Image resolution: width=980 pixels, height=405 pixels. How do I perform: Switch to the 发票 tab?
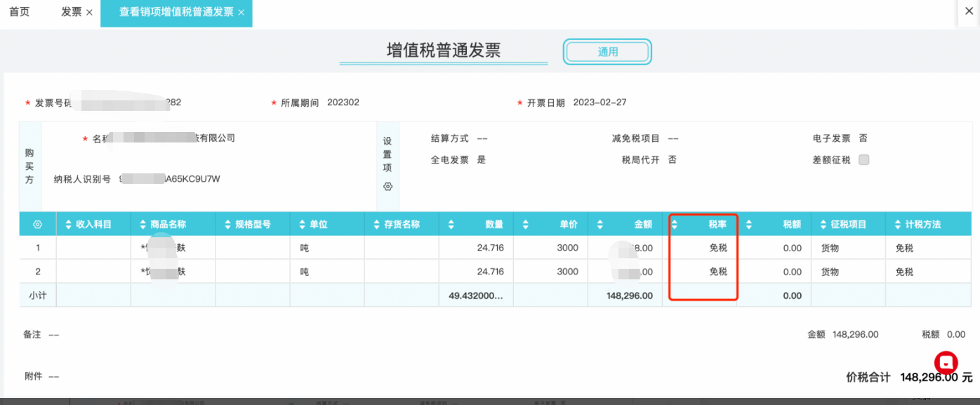pyautogui.click(x=71, y=12)
